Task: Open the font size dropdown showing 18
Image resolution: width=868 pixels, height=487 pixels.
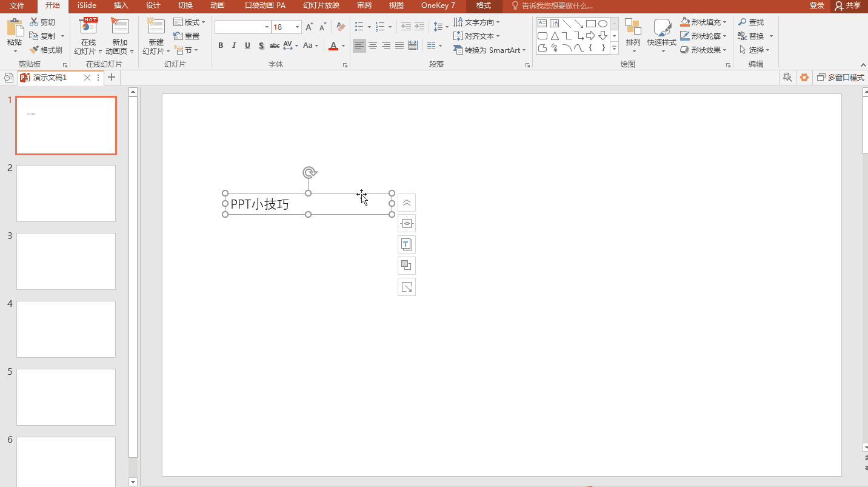Action: [298, 27]
